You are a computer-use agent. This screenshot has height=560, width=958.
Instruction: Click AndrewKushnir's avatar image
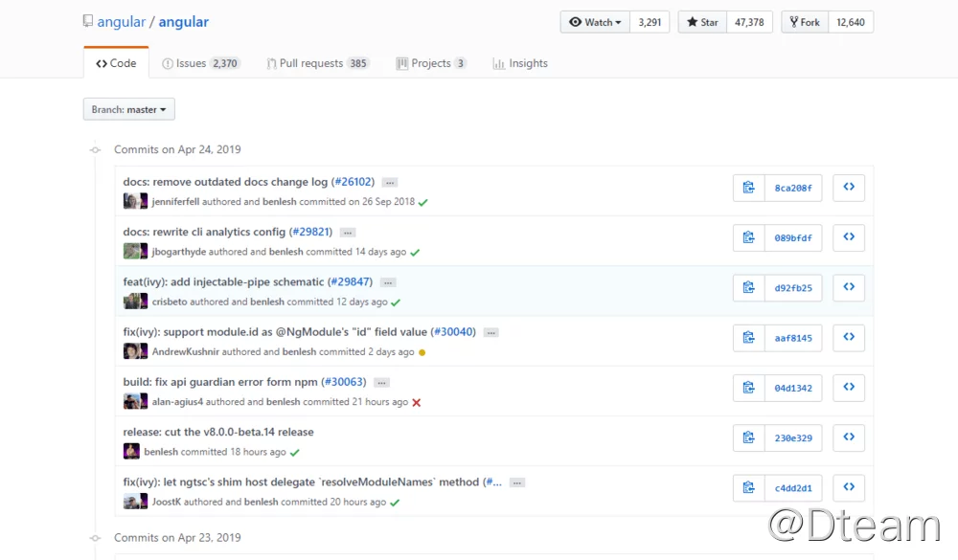coord(131,351)
